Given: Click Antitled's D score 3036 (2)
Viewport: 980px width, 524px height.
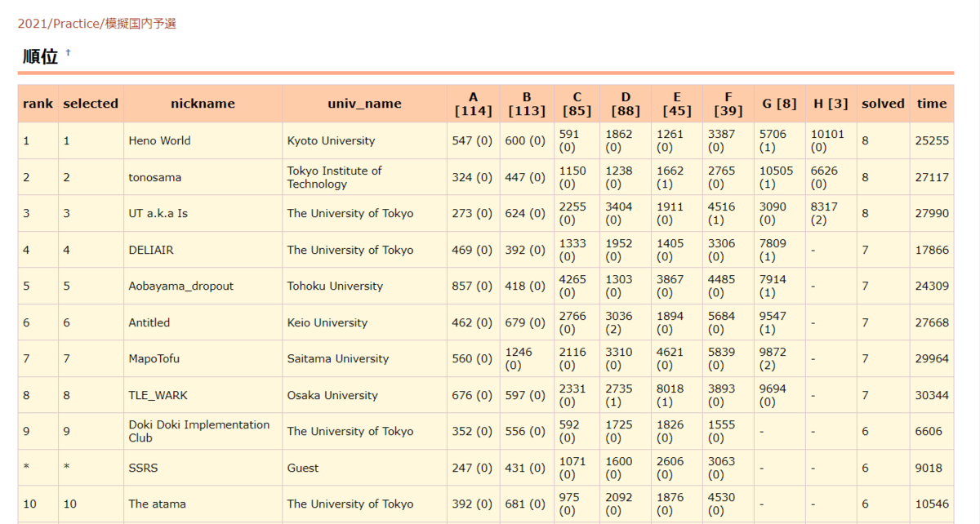Looking at the screenshot, I should tap(626, 322).
